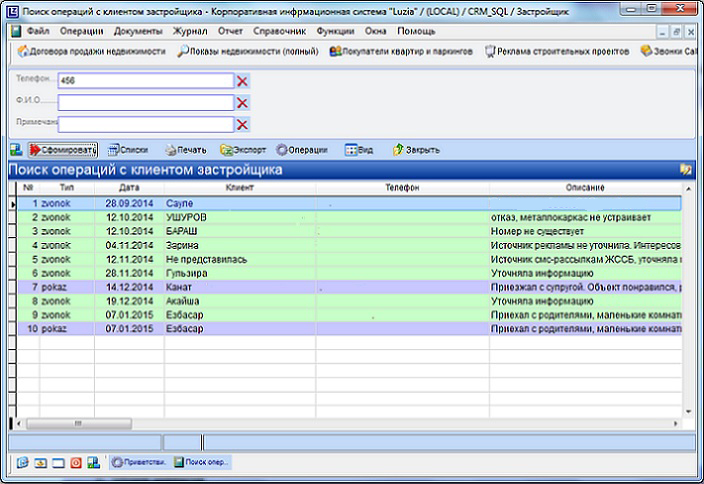Click the Печать button
Viewport: 704px width, 484px height.
185,150
